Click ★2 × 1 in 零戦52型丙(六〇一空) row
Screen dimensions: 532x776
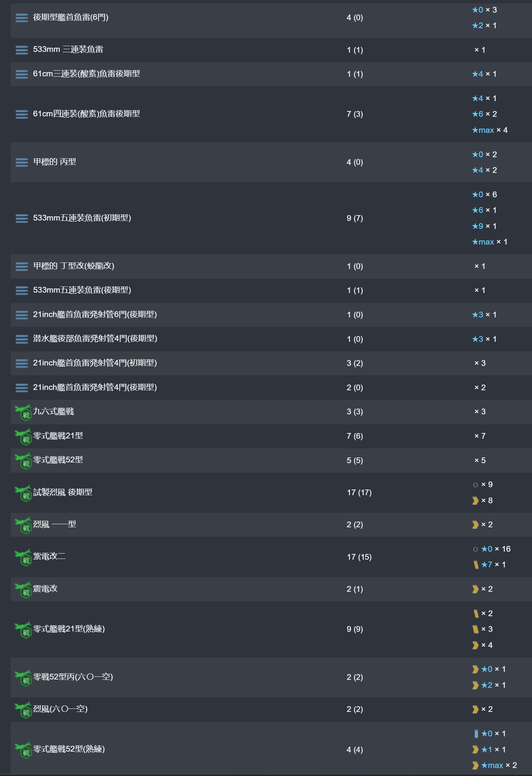[x=493, y=685]
